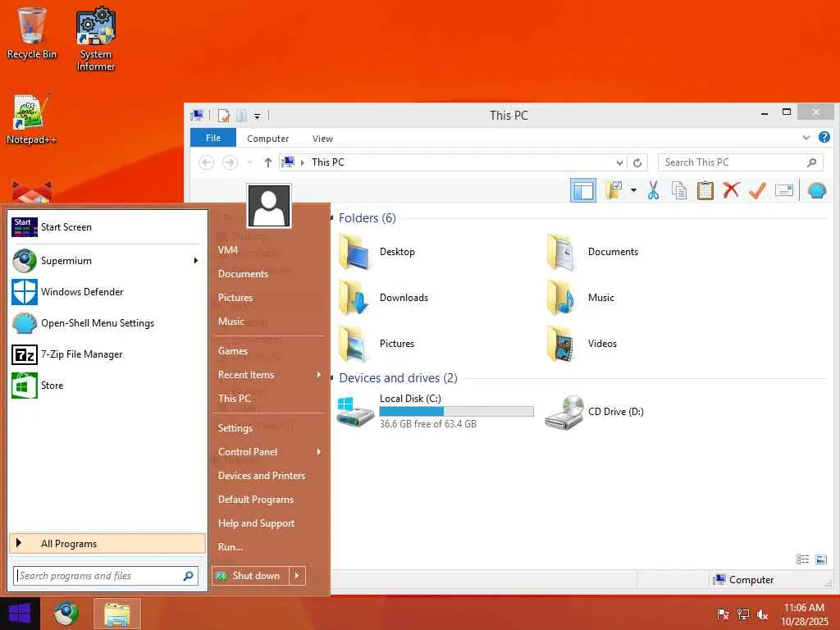This screenshot has height=630, width=840.
Task: Open Downloads folder in This PC
Action: click(x=384, y=298)
